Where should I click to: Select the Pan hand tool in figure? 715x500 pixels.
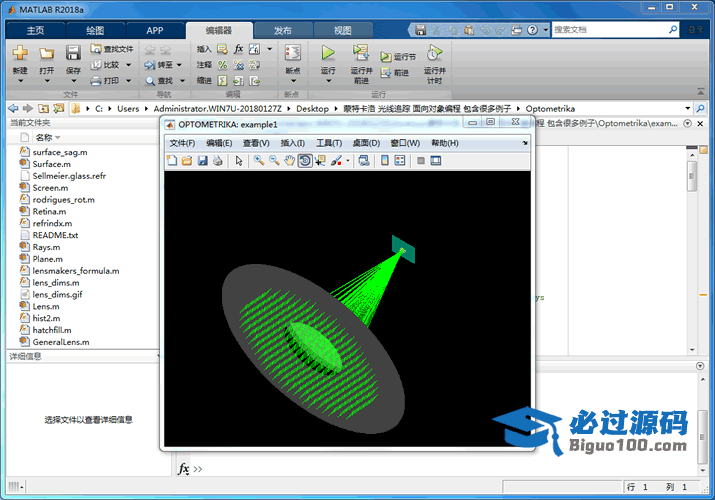tap(289, 160)
